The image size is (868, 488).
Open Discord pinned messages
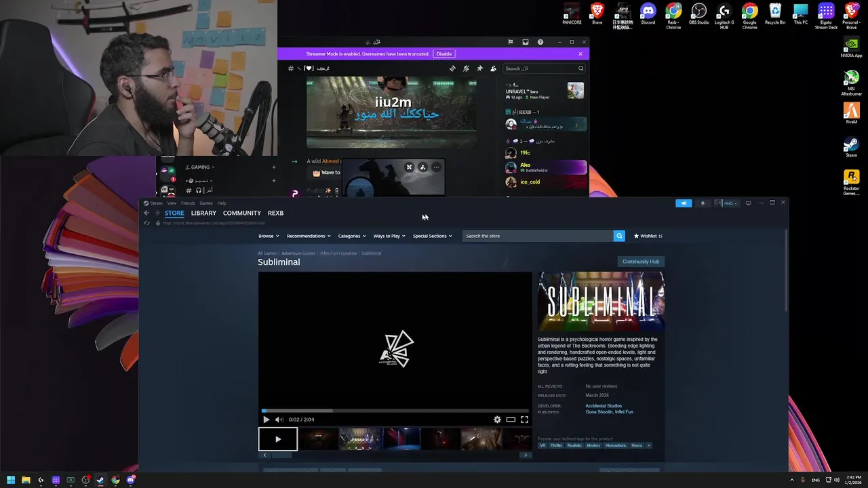point(479,68)
